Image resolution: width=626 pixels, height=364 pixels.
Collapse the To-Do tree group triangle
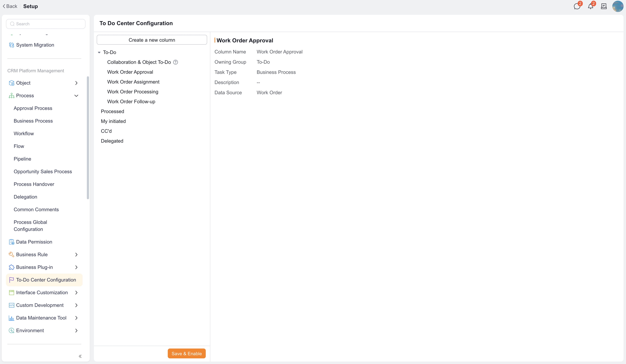pyautogui.click(x=99, y=52)
